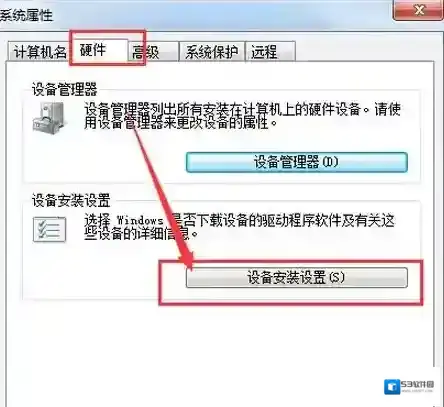Viewport: 444px width, 407px height.
Task: Switch to the 计算机名 tab
Action: (x=39, y=52)
